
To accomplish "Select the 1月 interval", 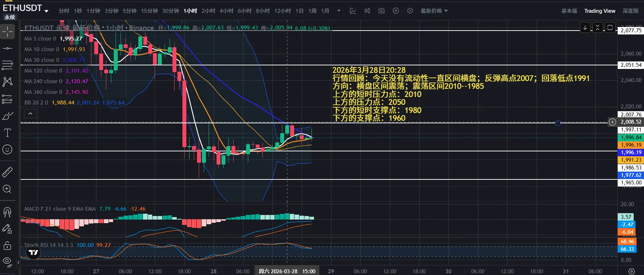I will point(325,11).
